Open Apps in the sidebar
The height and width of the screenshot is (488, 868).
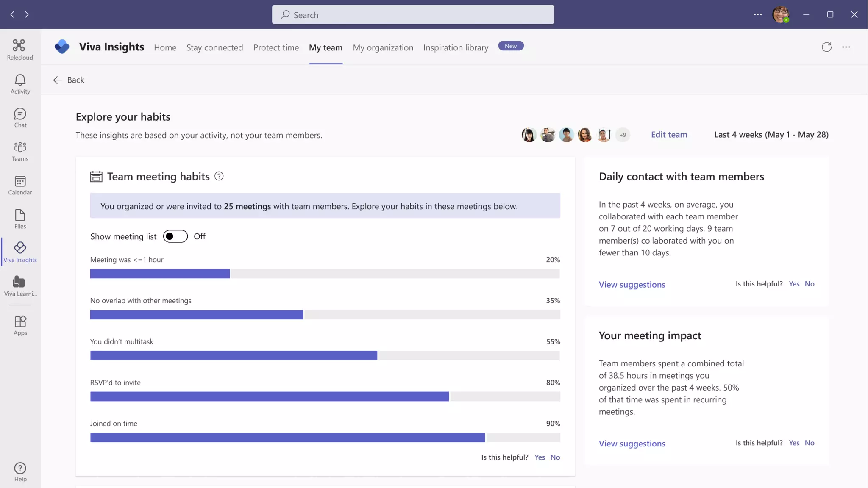pos(20,325)
